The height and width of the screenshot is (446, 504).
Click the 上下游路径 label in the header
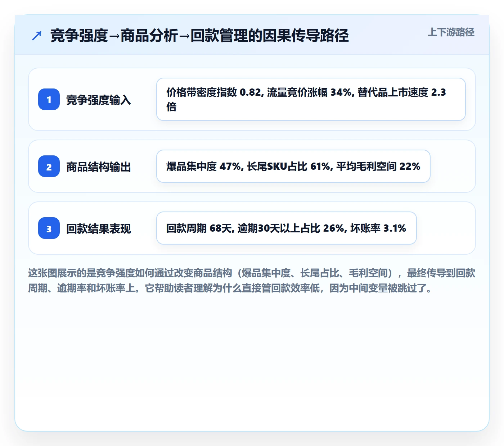pos(451,32)
